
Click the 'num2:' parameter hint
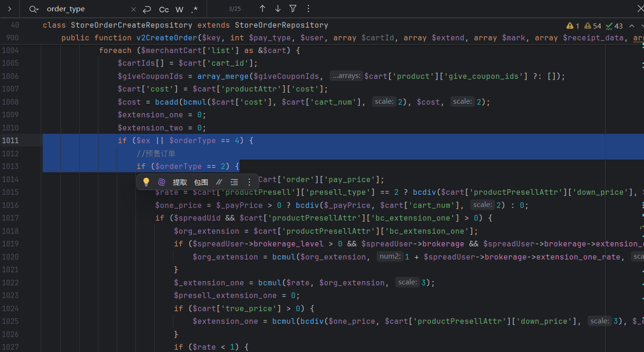coord(390,257)
